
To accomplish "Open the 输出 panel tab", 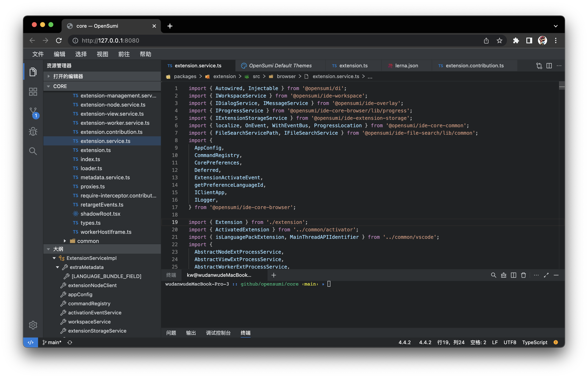I will [x=191, y=333].
